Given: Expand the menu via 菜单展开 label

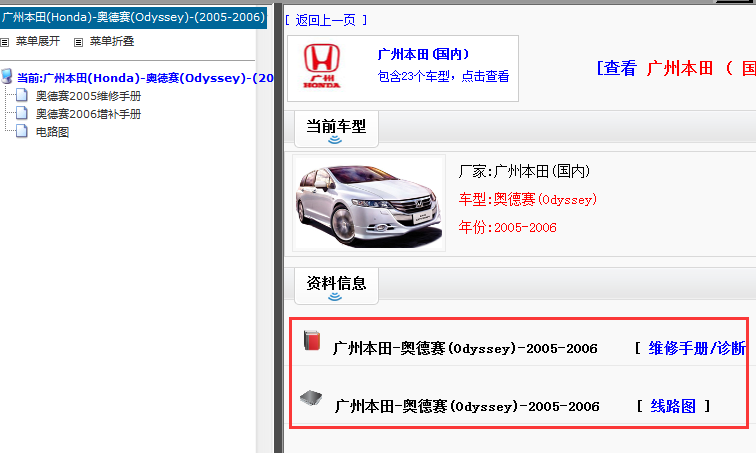Looking at the screenshot, I should pos(38,41).
